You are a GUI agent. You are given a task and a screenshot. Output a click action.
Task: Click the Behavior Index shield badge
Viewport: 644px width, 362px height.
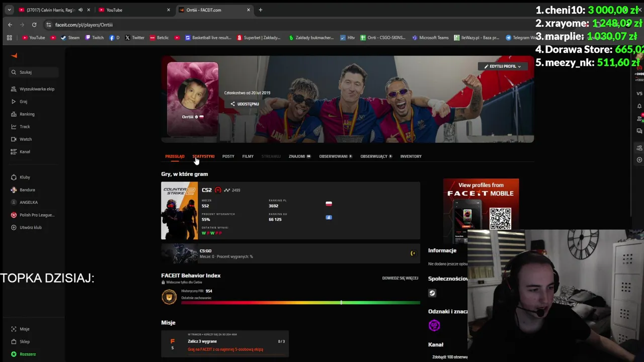pyautogui.click(x=169, y=297)
